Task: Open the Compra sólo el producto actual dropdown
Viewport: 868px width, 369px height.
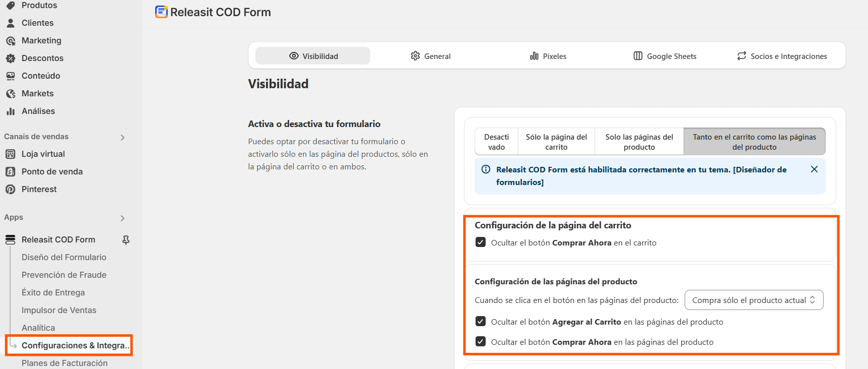Action: pyautogui.click(x=754, y=300)
